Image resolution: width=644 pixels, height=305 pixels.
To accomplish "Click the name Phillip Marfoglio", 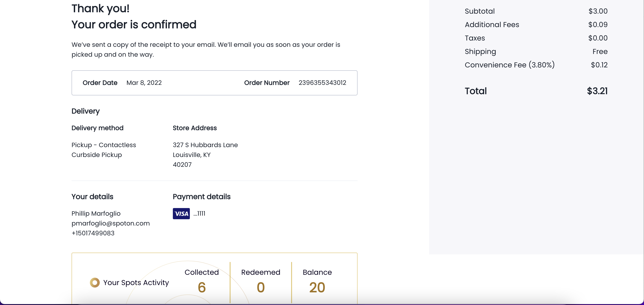I will 96,213.
